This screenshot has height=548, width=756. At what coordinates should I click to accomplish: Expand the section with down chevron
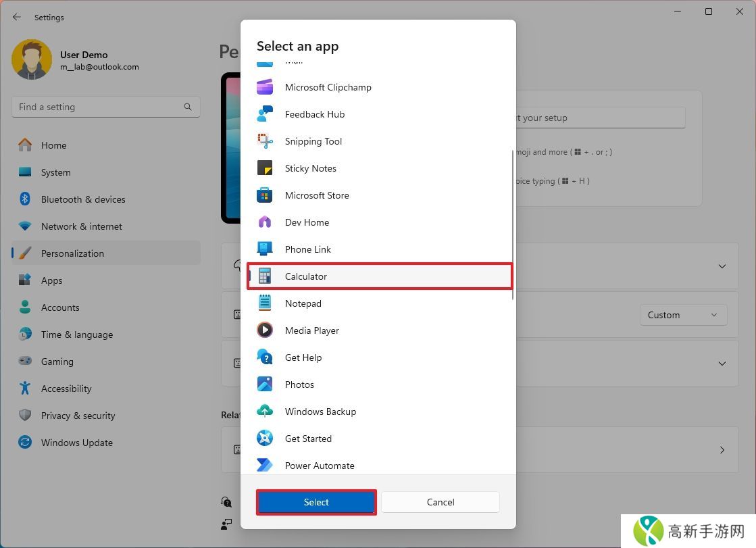(722, 266)
